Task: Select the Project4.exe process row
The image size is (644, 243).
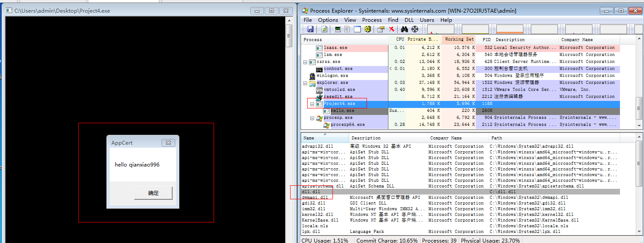Action: (460, 104)
